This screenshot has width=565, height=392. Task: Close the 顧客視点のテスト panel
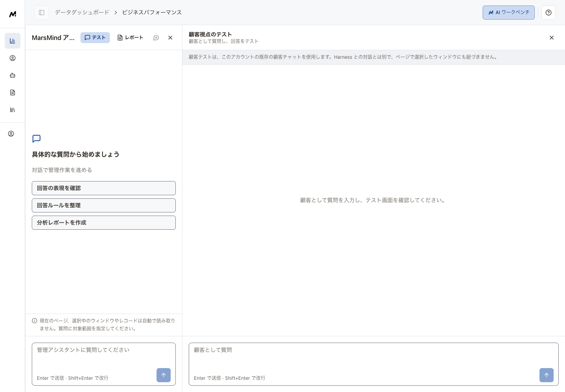[552, 38]
